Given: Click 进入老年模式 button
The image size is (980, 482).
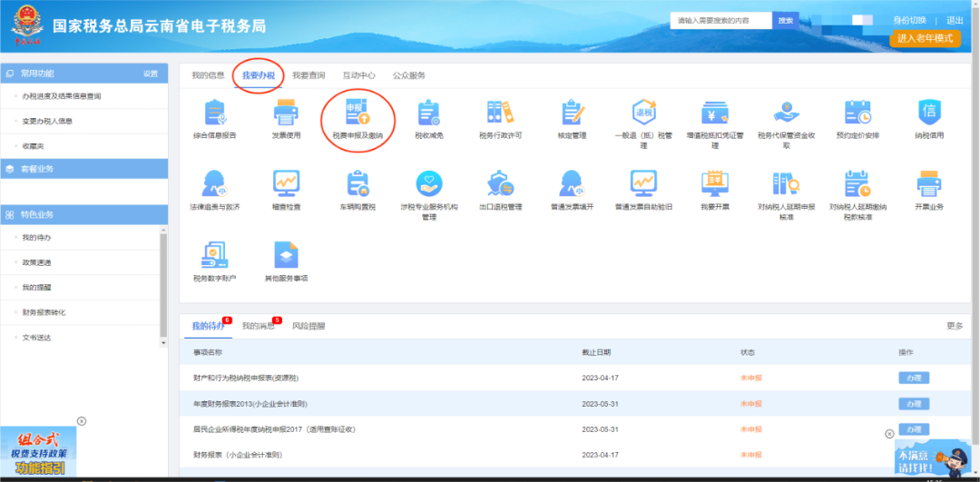Looking at the screenshot, I should [925, 38].
